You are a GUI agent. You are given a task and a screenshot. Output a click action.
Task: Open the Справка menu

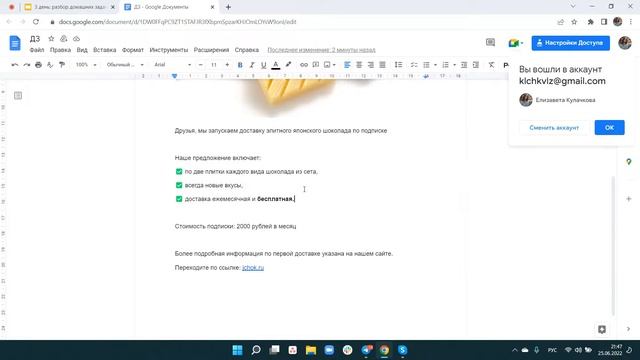click(x=247, y=50)
